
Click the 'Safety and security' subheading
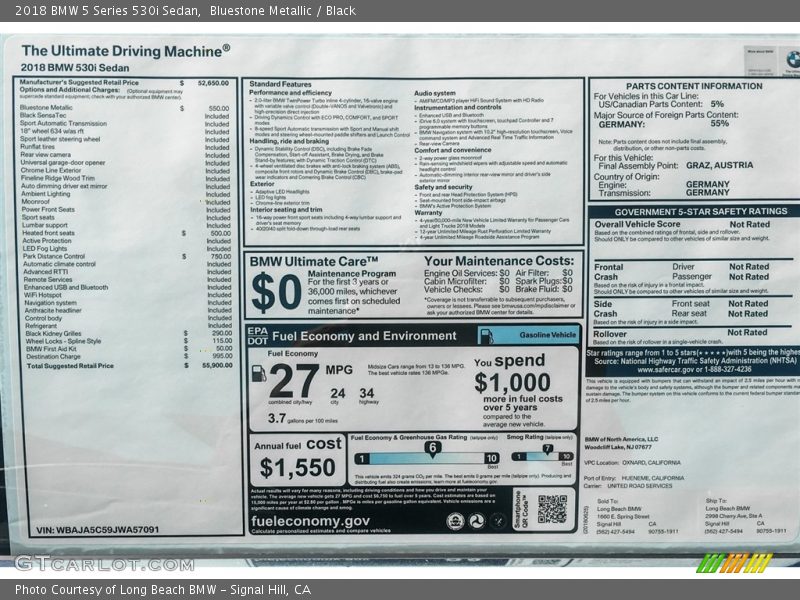click(443, 187)
